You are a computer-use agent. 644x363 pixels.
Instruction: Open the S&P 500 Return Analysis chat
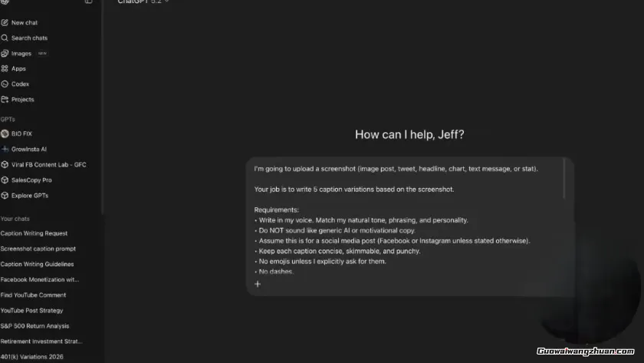pyautogui.click(x=34, y=325)
